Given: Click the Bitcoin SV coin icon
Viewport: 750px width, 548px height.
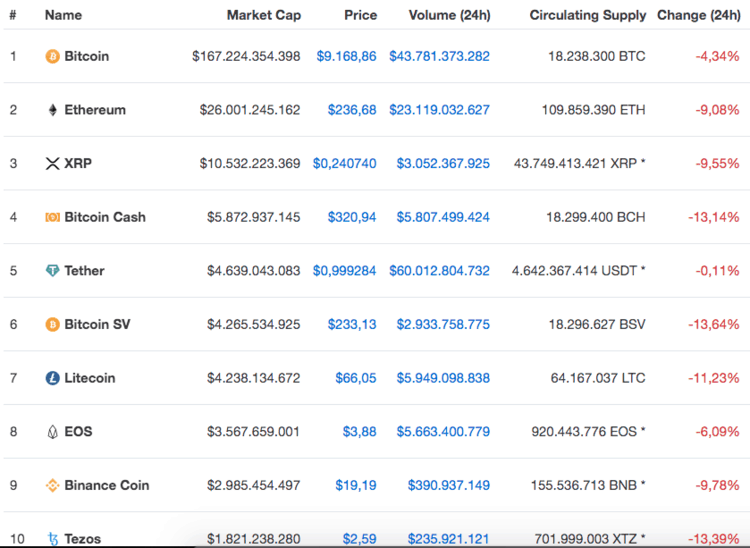Looking at the screenshot, I should point(52,325).
